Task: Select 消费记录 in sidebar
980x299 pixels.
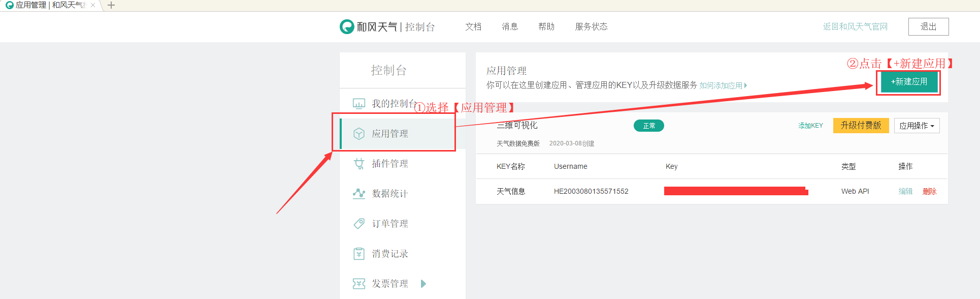Action: click(390, 254)
